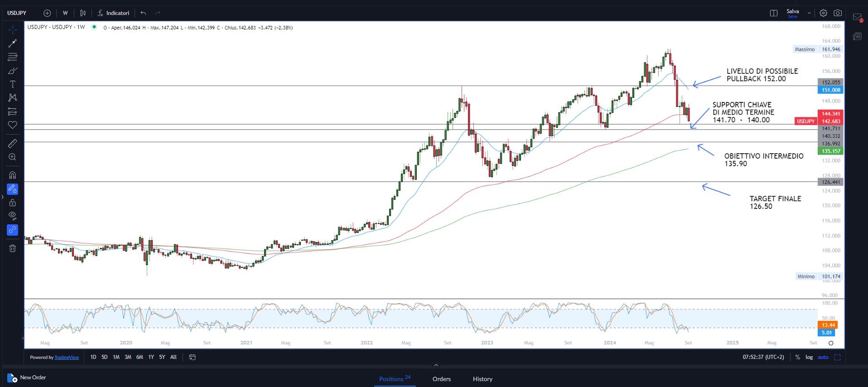The height and width of the screenshot is (387, 868).
Task: Click the New Order icon
Action: click(x=12, y=378)
